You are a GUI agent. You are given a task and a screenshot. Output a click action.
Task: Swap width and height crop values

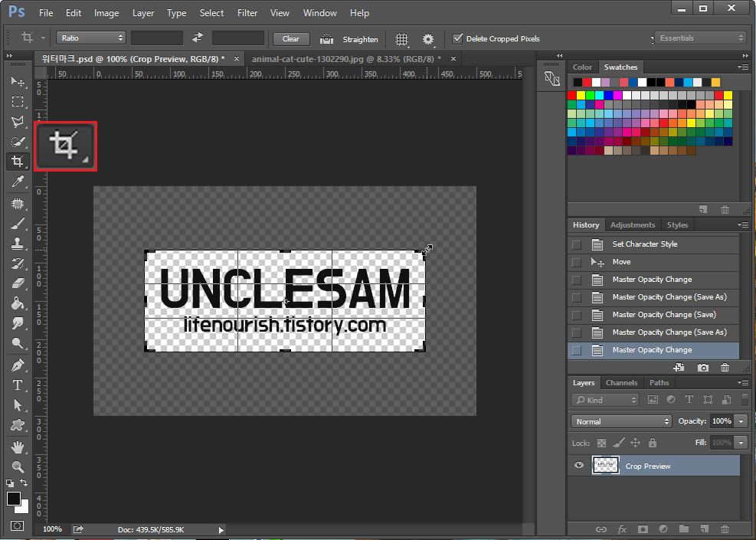pos(197,38)
